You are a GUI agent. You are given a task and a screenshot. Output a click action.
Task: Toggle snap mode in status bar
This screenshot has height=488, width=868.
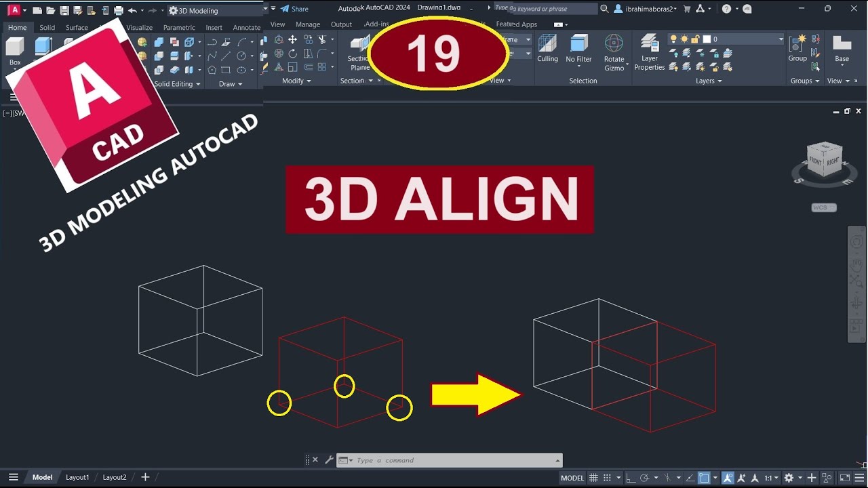[608, 478]
